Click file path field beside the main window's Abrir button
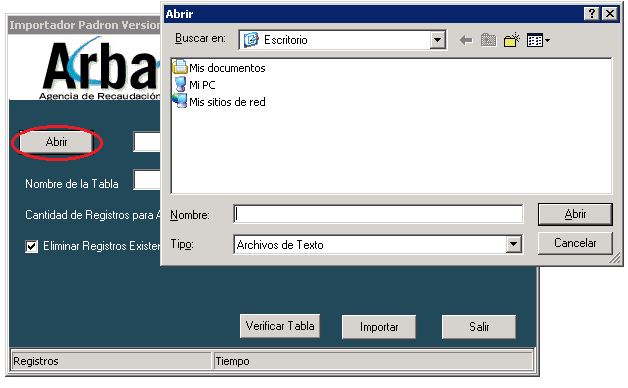The width and height of the screenshot is (628, 388). tap(147, 142)
